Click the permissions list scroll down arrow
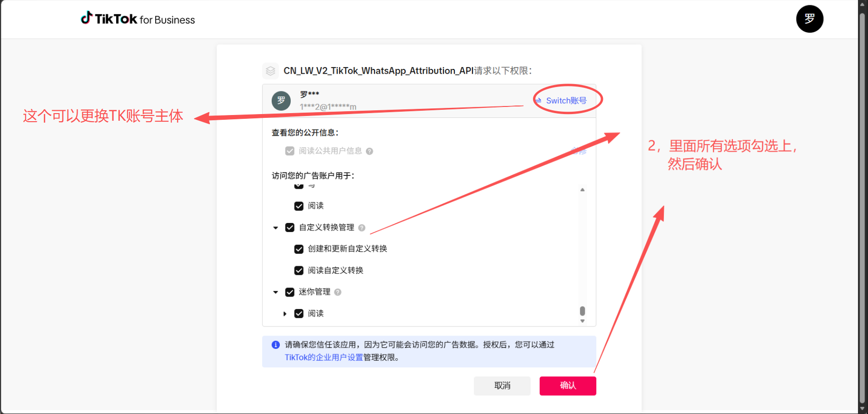This screenshot has width=868, height=414. tap(582, 321)
